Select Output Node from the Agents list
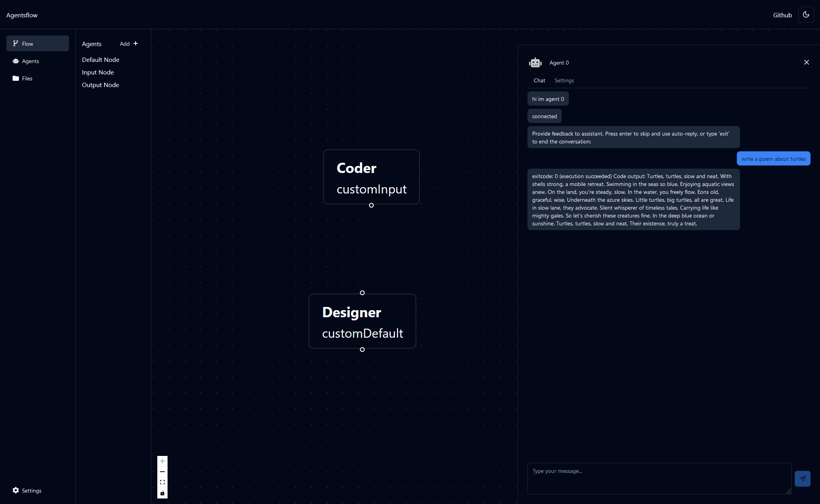Image resolution: width=820 pixels, height=504 pixels. [x=100, y=85]
